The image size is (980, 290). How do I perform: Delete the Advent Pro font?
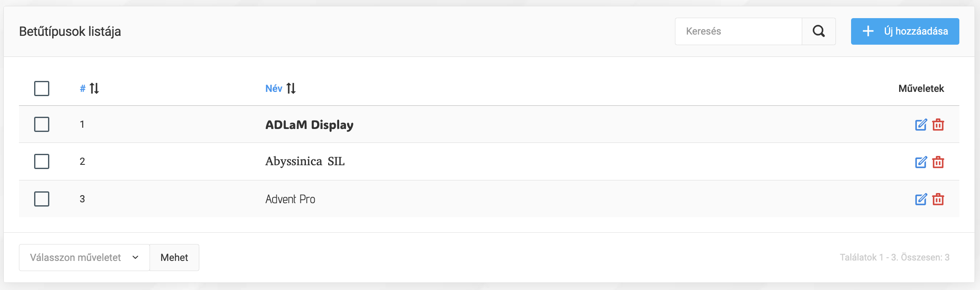938,199
